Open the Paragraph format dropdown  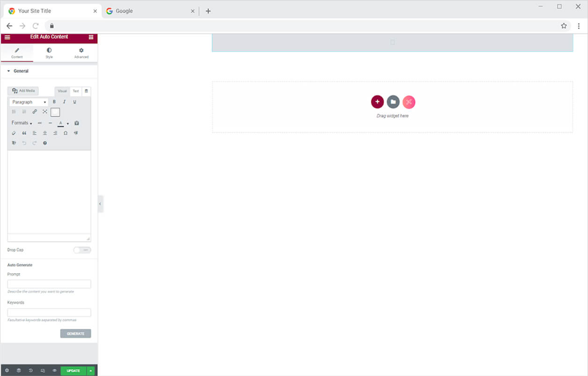[x=29, y=102]
